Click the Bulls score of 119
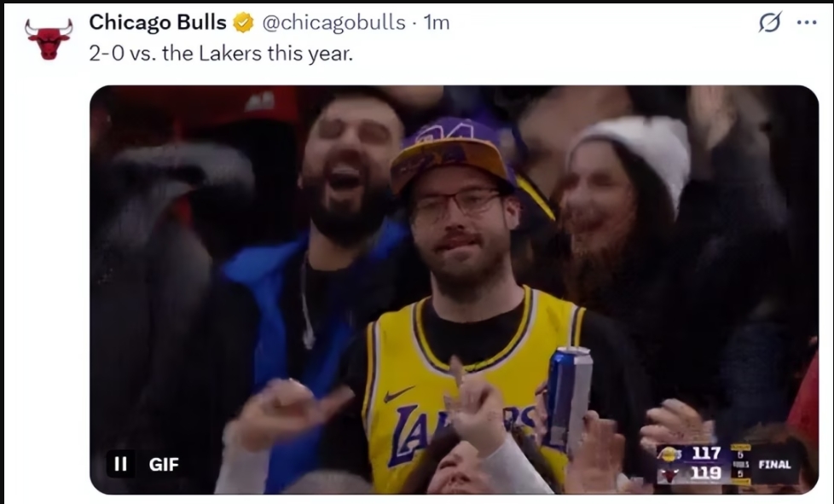This screenshot has height=504, width=834. tap(706, 472)
